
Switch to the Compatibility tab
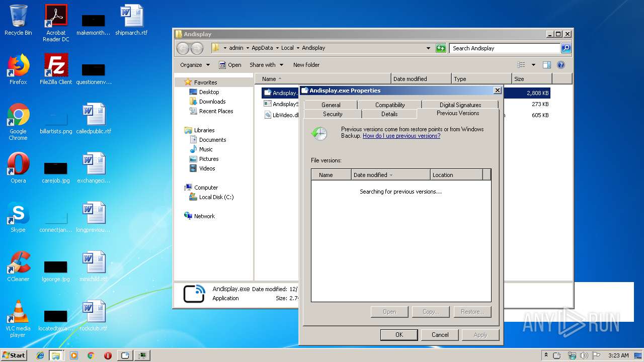[389, 105]
